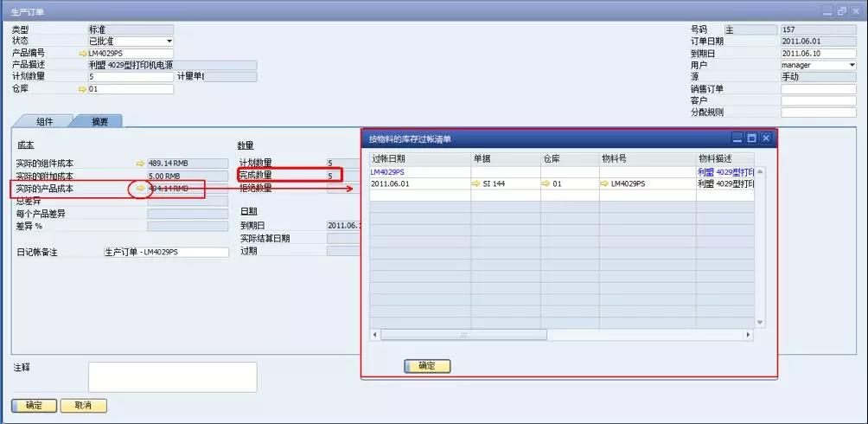868x424 pixels.
Task: Click into the 注释 remarks text box
Action: tap(172, 376)
